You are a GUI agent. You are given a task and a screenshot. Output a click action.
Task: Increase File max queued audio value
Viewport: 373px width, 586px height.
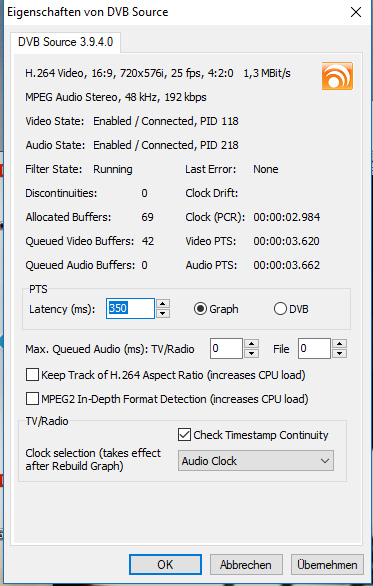tap(339, 344)
